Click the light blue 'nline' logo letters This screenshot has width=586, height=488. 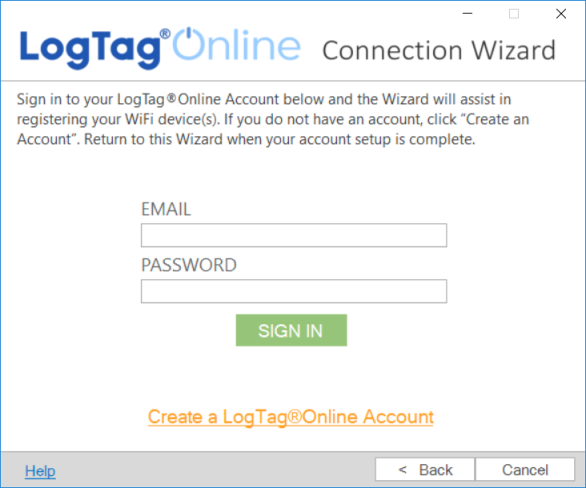[253, 46]
